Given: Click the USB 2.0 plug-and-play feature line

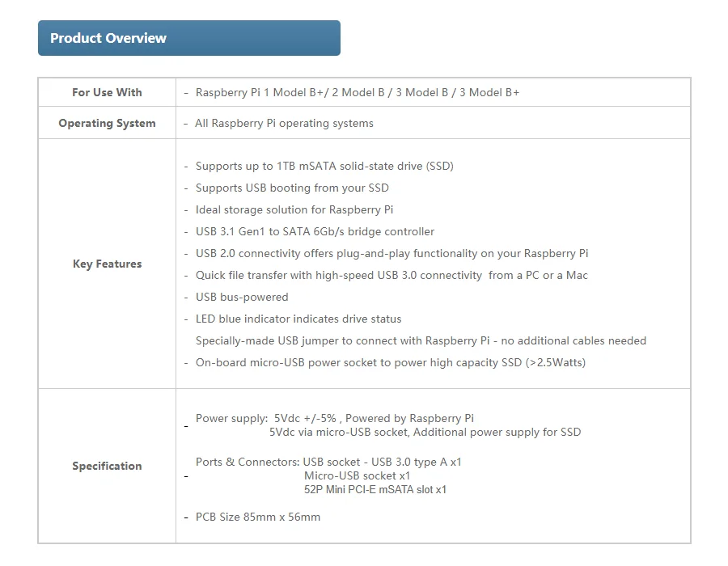Looking at the screenshot, I should pos(392,253).
